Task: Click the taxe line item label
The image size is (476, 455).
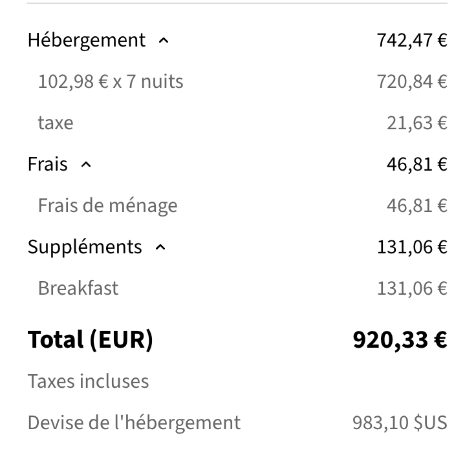Action: pyautogui.click(x=56, y=123)
